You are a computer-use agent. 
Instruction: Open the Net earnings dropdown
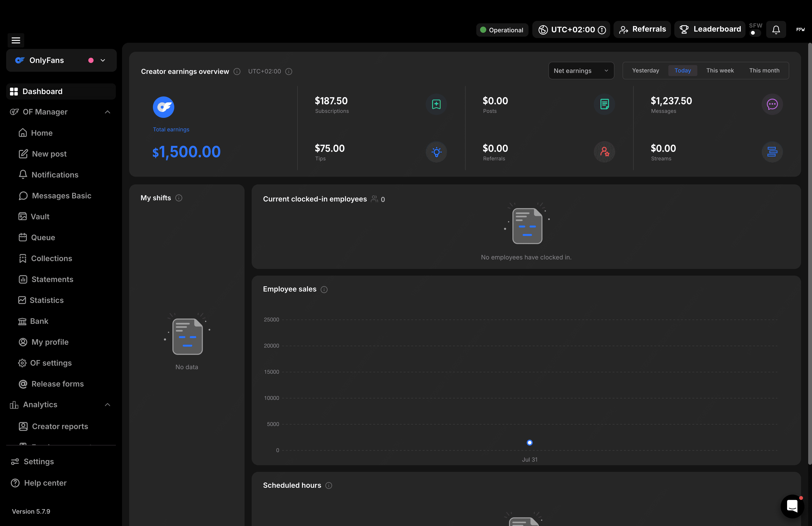pyautogui.click(x=581, y=71)
